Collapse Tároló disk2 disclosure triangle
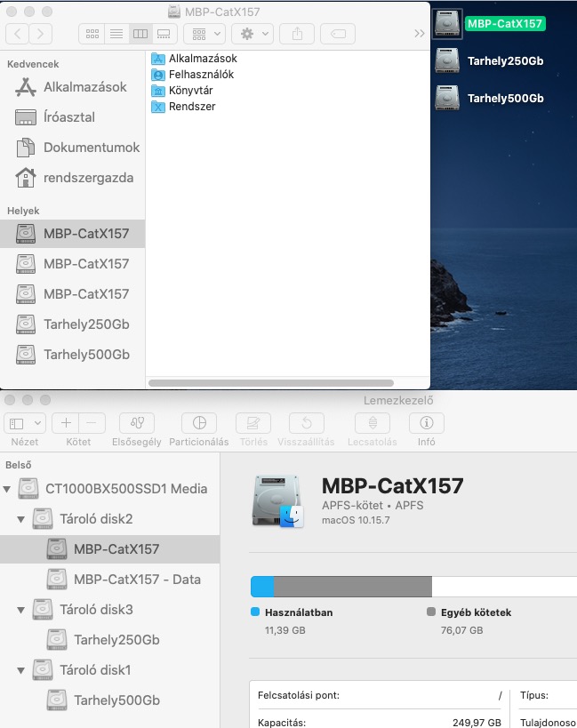The width and height of the screenshot is (577, 728). 20,519
